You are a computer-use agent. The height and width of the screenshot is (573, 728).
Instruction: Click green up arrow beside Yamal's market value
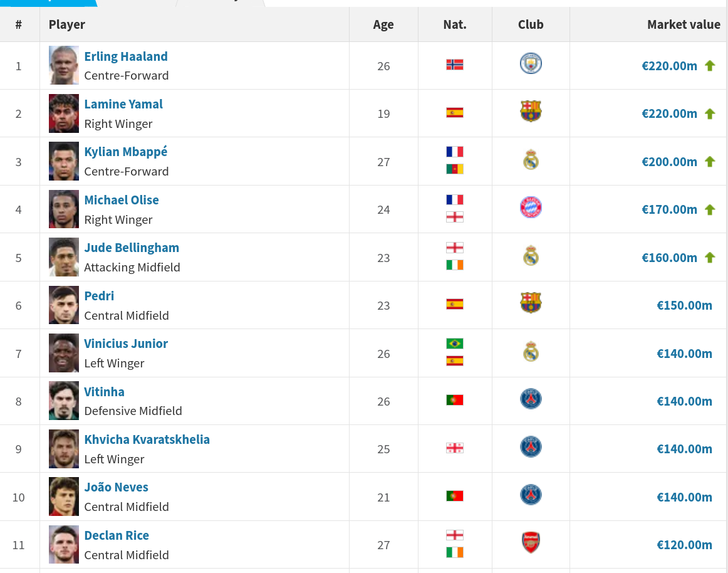(709, 114)
